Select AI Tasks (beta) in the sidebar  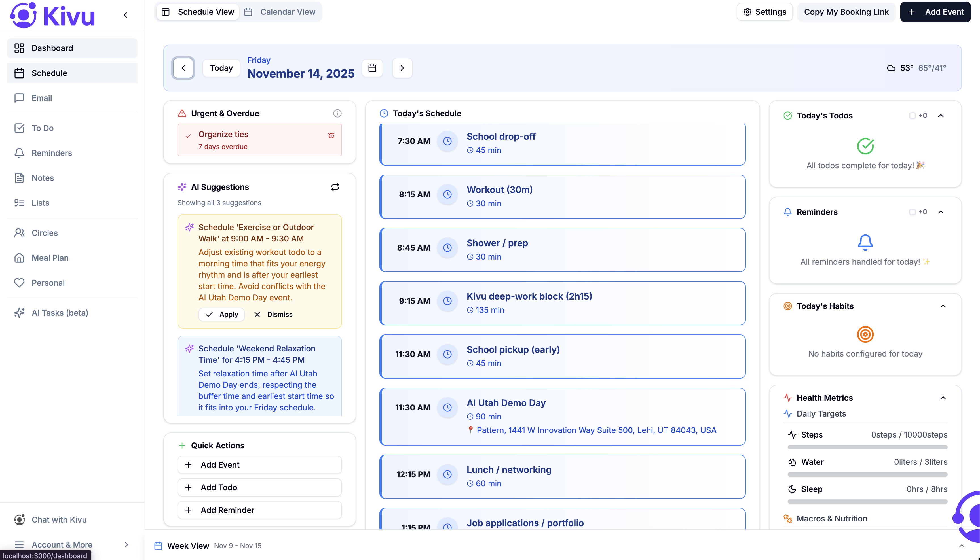coord(60,313)
